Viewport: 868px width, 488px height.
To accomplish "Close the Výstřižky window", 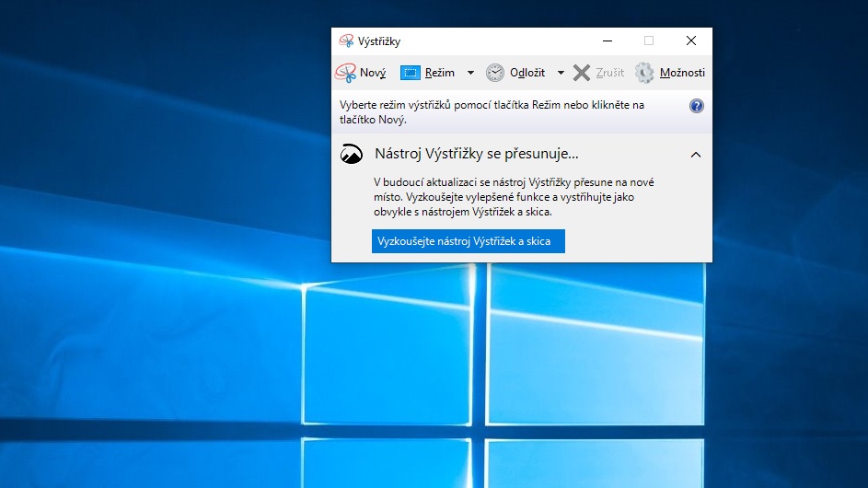I will click(691, 41).
